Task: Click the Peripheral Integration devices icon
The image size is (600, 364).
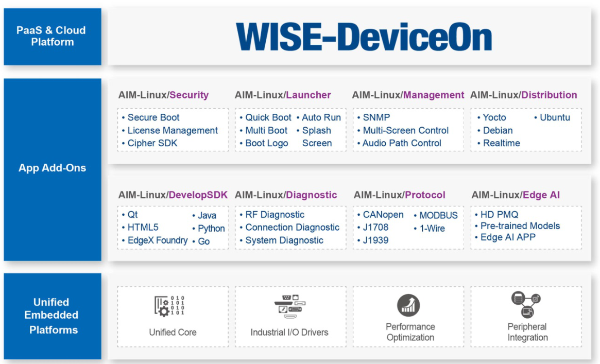Action: [525, 304]
